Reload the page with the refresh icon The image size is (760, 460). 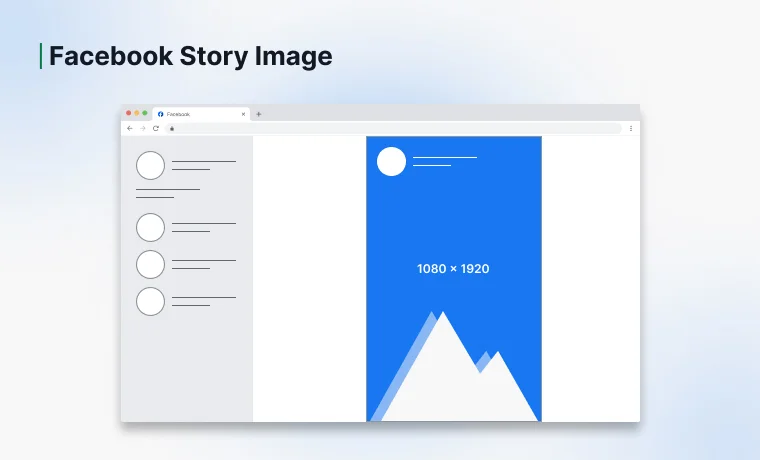coord(156,128)
